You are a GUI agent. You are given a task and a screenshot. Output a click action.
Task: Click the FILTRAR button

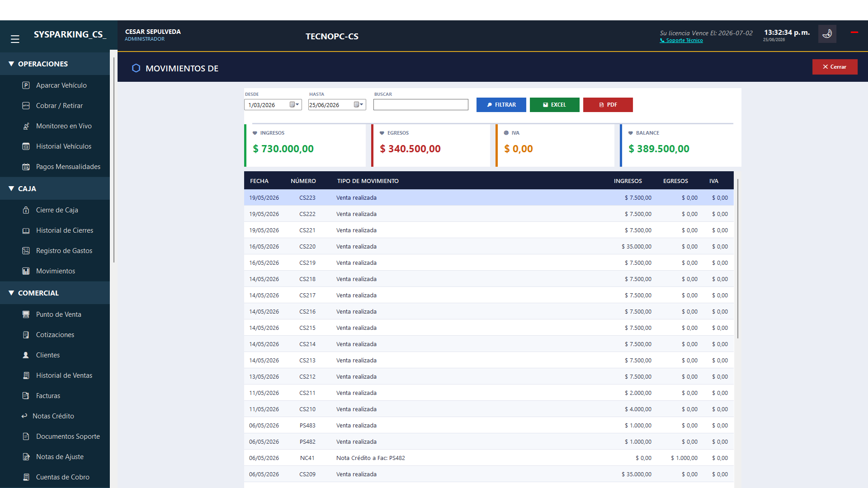501,105
